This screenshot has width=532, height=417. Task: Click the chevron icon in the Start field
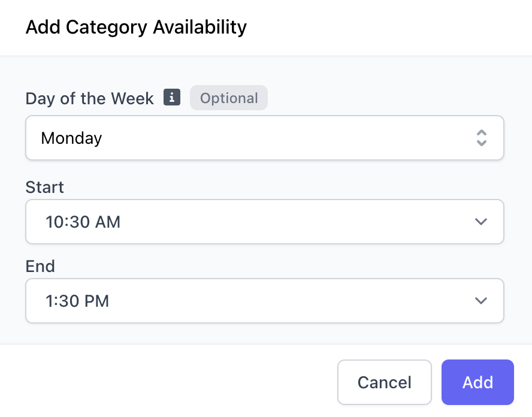480,222
